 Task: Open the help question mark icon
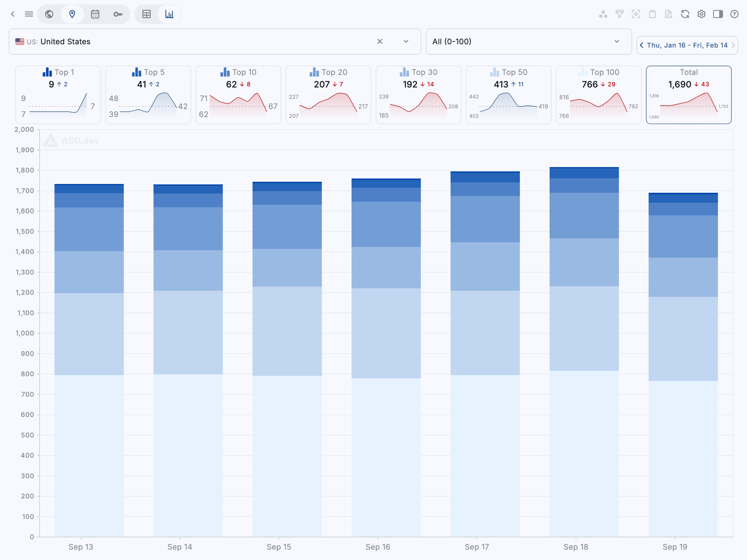click(x=734, y=14)
